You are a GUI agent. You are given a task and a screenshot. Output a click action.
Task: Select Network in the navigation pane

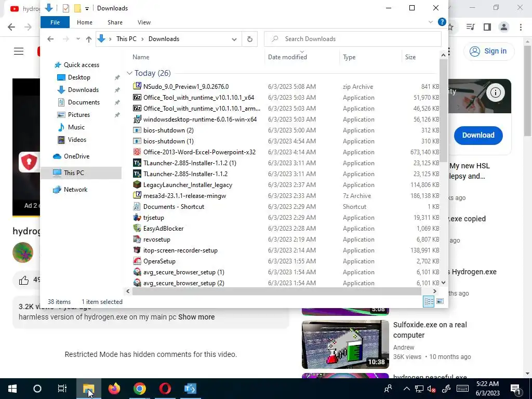pyautogui.click(x=75, y=189)
